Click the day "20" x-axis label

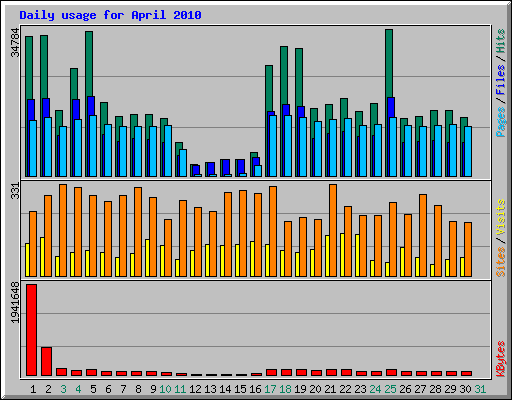click(315, 389)
